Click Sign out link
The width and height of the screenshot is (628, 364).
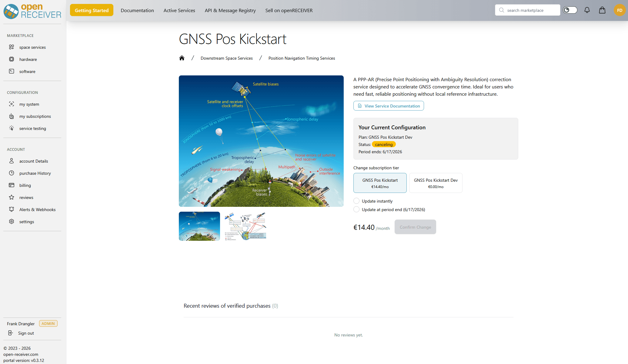point(26,333)
